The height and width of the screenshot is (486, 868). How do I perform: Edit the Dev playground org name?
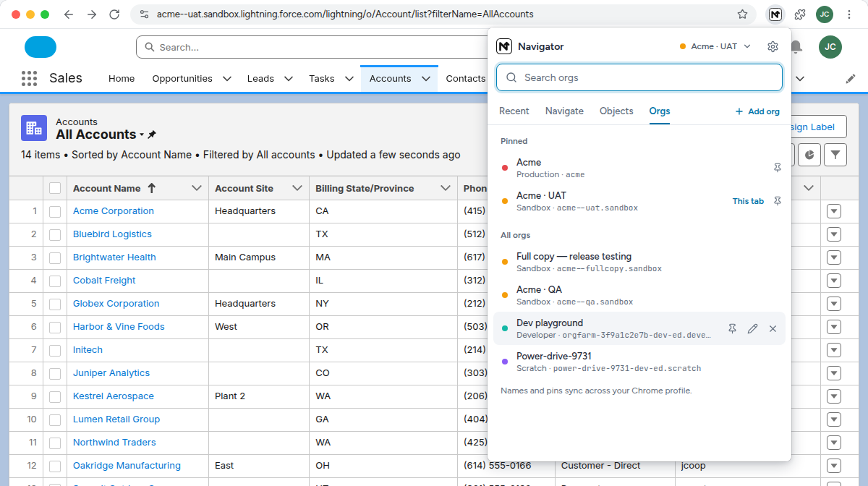(752, 328)
